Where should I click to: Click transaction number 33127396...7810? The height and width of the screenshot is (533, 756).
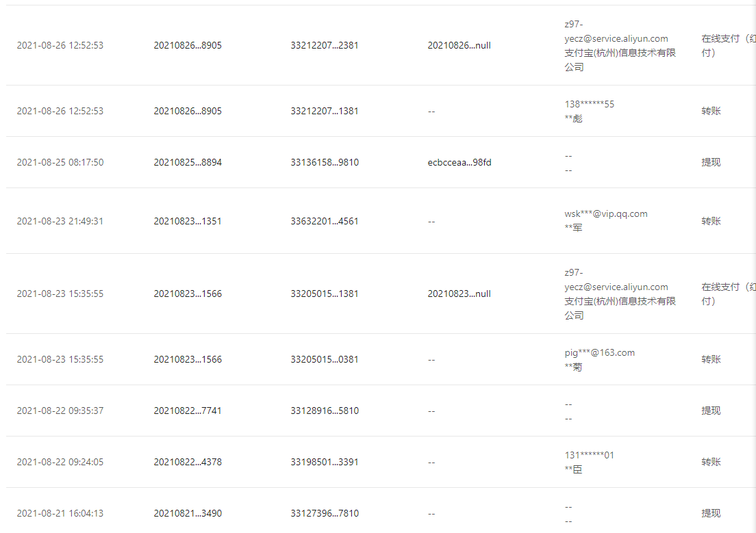click(x=324, y=513)
